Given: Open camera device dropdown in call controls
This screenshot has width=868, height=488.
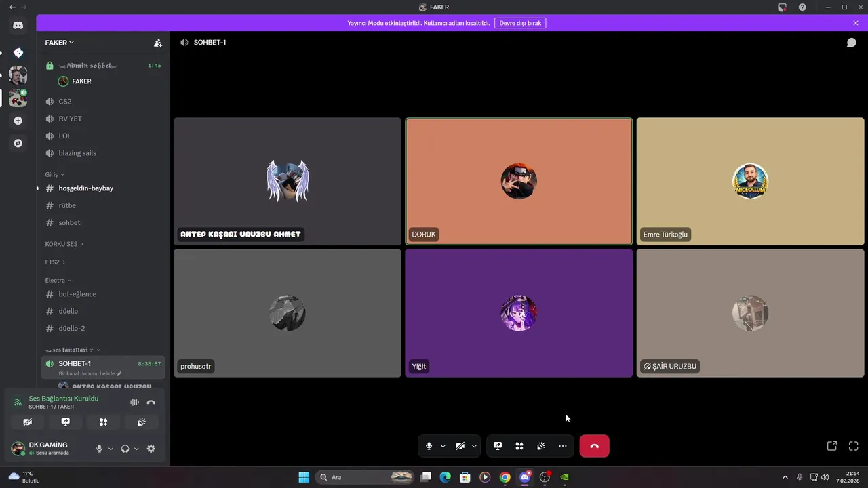Looking at the screenshot, I should (474, 446).
